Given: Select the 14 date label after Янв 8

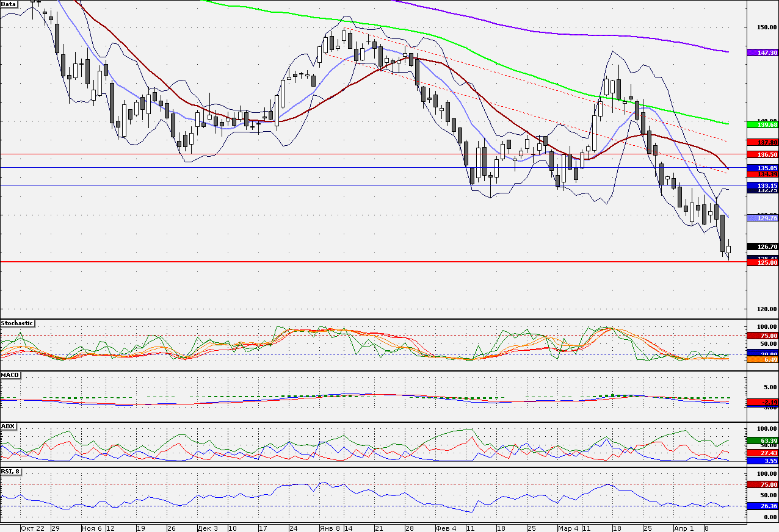Looking at the screenshot, I should [x=348, y=528].
